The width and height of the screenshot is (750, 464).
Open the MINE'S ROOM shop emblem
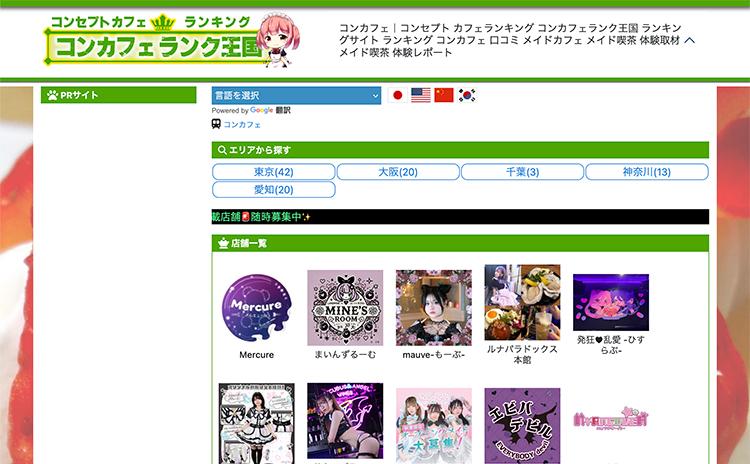coord(345,308)
